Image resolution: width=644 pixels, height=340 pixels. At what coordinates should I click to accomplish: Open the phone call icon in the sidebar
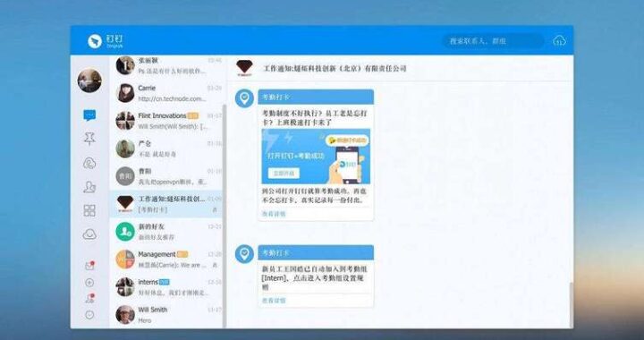89,163
